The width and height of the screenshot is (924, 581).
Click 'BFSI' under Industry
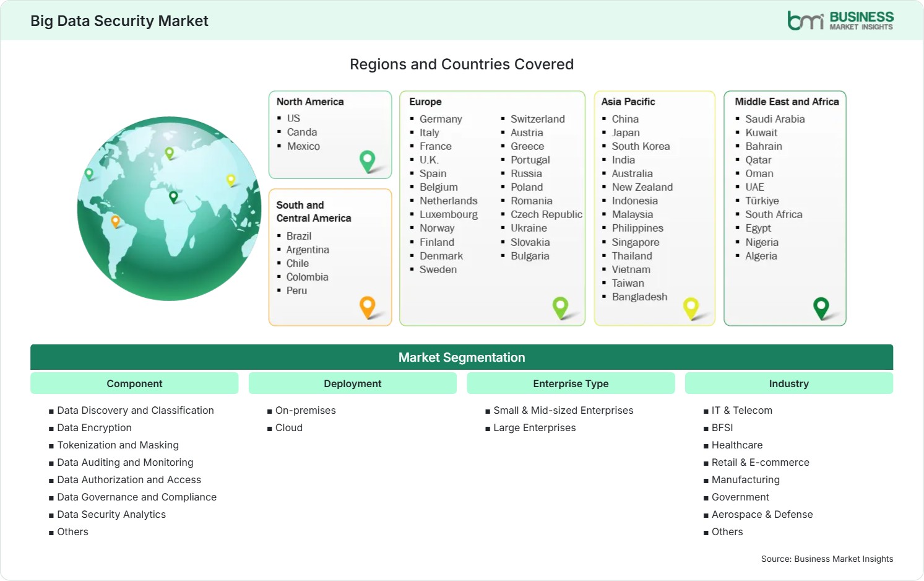[722, 427]
